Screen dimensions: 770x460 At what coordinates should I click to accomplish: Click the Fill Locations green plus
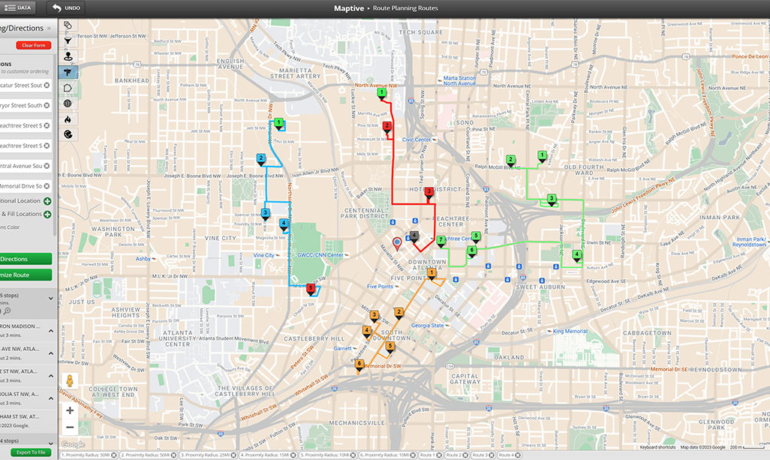click(47, 214)
